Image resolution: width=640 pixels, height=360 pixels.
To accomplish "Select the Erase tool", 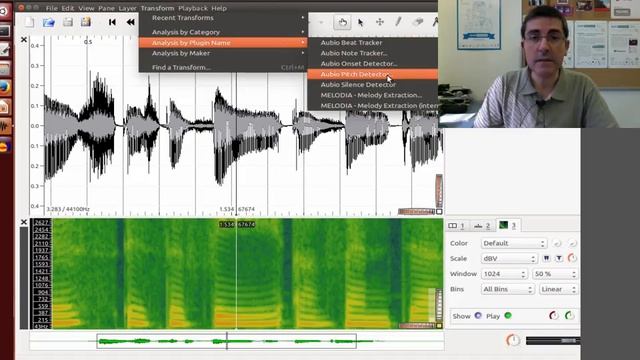I will 418,22.
